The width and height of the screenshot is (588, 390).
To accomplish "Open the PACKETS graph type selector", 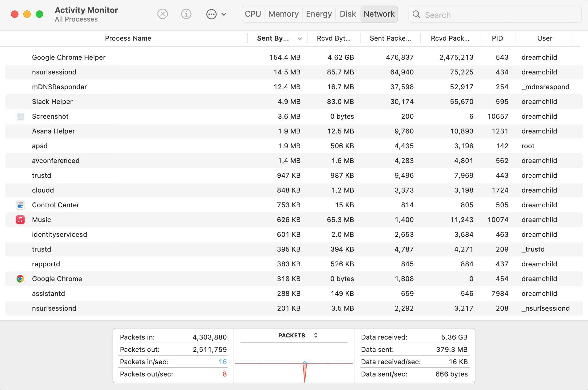I will click(316, 335).
